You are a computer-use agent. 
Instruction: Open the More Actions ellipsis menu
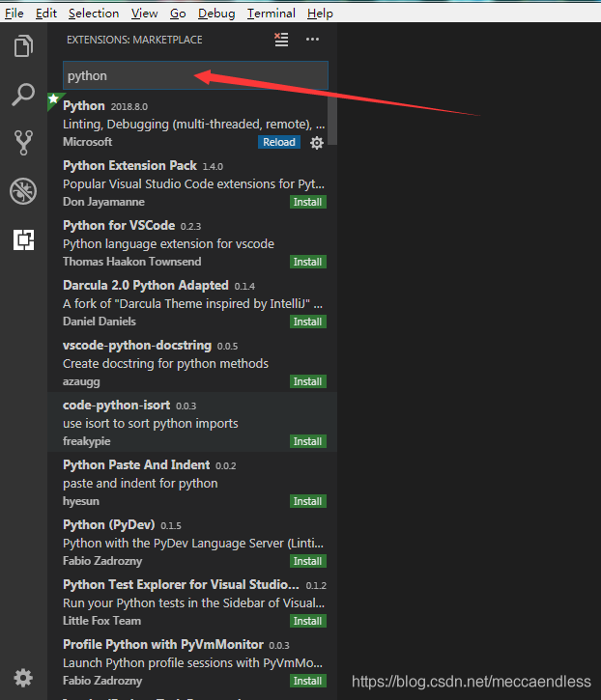click(312, 40)
